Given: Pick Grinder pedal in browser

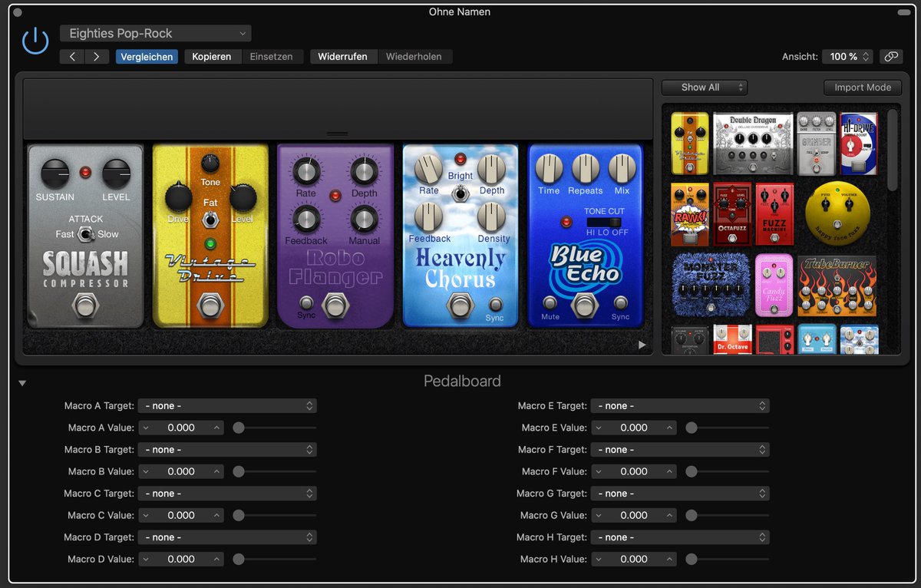Looking at the screenshot, I should pyautogui.click(x=816, y=144).
